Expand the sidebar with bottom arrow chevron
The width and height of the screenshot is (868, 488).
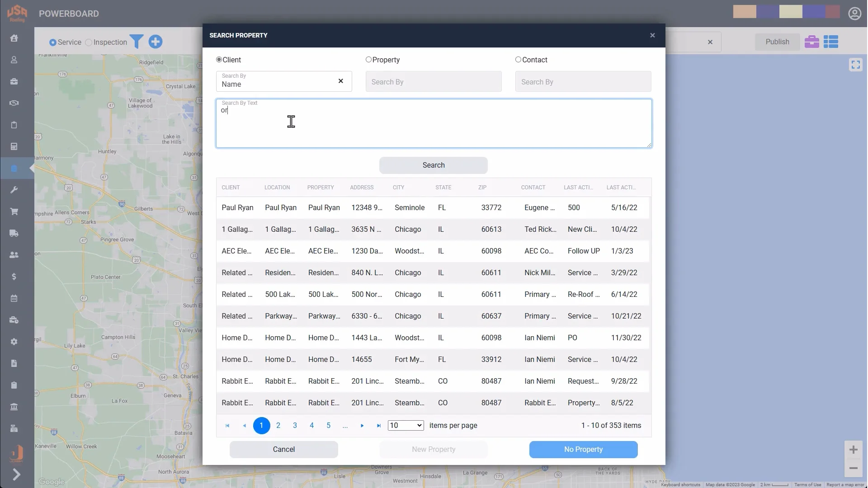pos(17,474)
